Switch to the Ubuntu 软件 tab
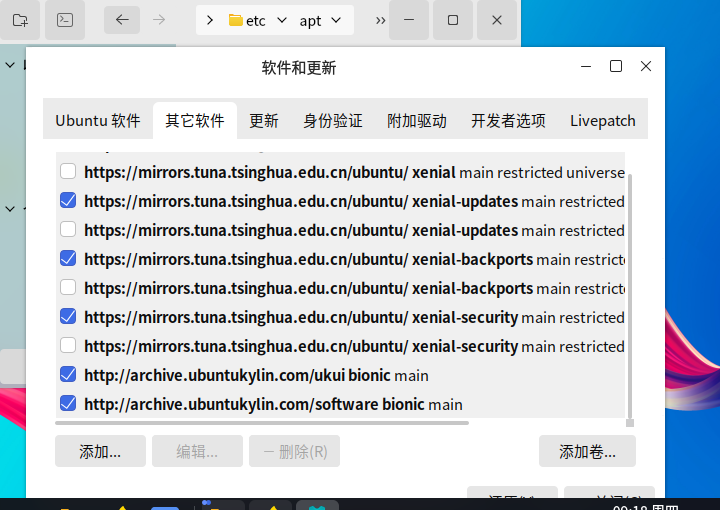Screen dimensions: 720x510 pyautogui.click(x=98, y=121)
